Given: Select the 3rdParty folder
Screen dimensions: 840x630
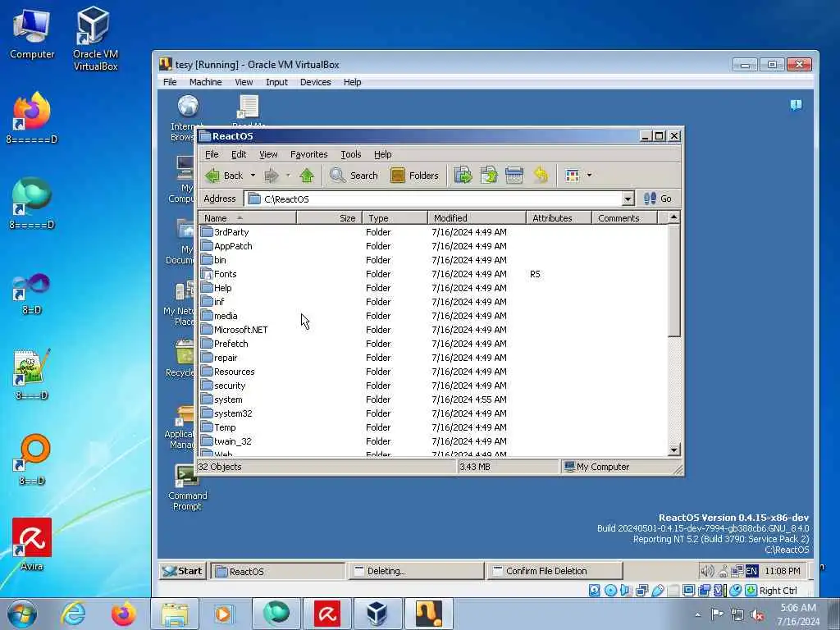Looking at the screenshot, I should click(x=225, y=232).
